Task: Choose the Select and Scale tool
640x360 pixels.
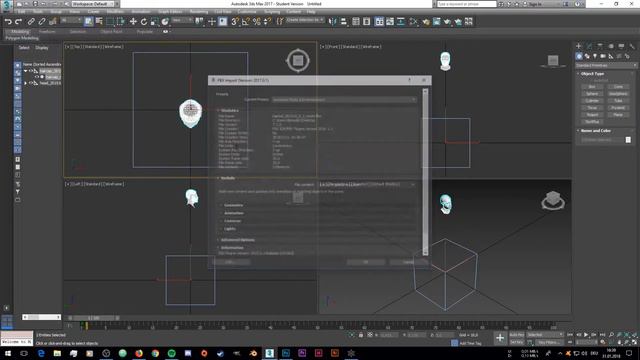Action: (154, 22)
